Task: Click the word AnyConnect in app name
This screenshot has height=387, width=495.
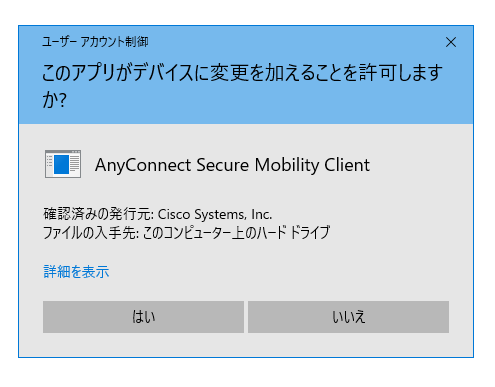Action: coord(143,166)
